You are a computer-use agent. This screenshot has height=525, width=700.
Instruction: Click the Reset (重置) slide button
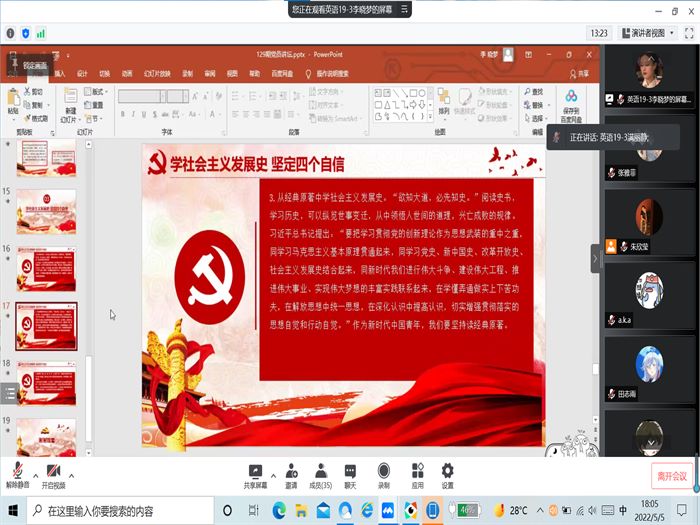94,105
